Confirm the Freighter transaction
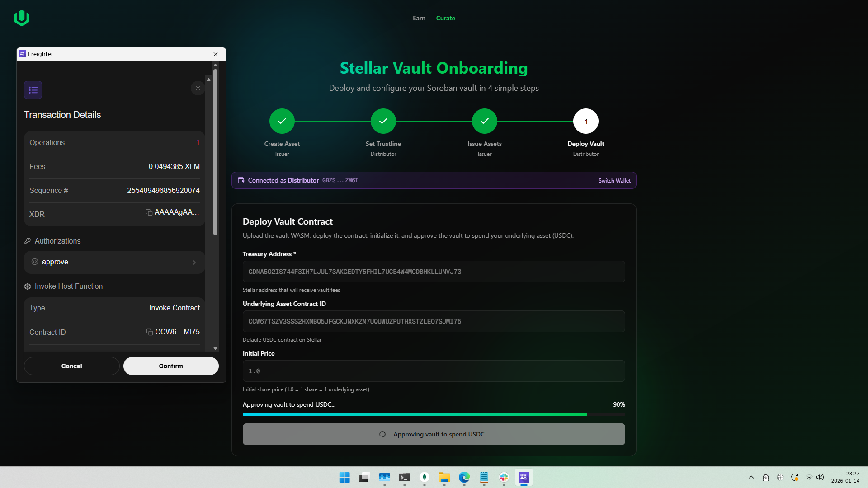 pyautogui.click(x=171, y=366)
